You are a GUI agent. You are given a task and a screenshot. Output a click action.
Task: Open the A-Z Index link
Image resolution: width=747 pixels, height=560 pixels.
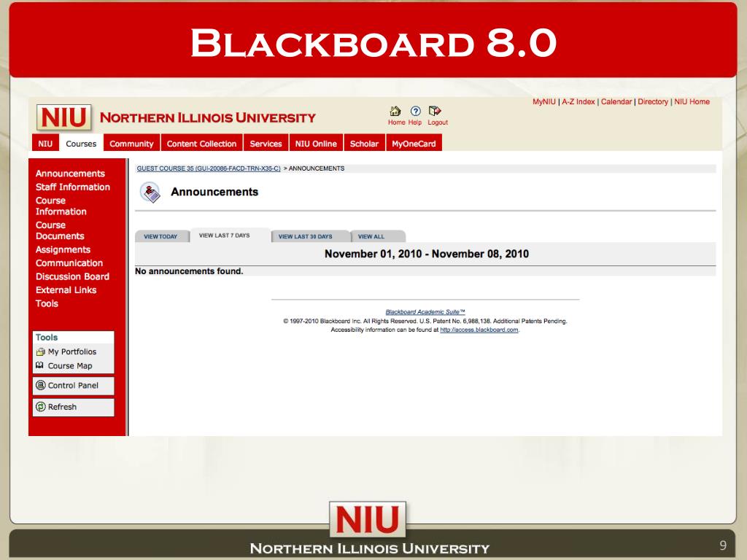pos(578,101)
